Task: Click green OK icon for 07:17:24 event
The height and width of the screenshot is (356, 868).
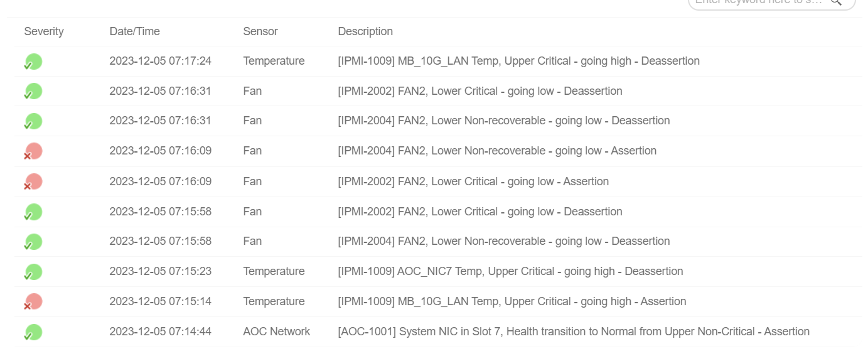Action: [x=33, y=62]
